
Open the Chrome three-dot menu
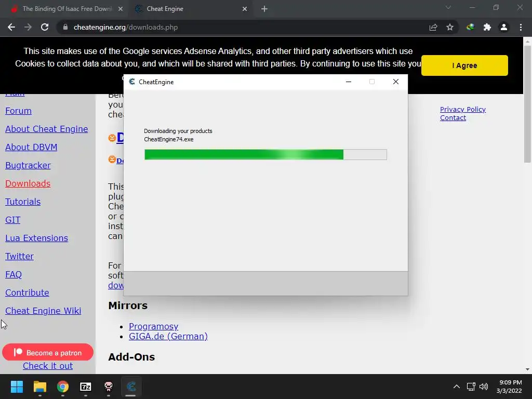tap(521, 27)
